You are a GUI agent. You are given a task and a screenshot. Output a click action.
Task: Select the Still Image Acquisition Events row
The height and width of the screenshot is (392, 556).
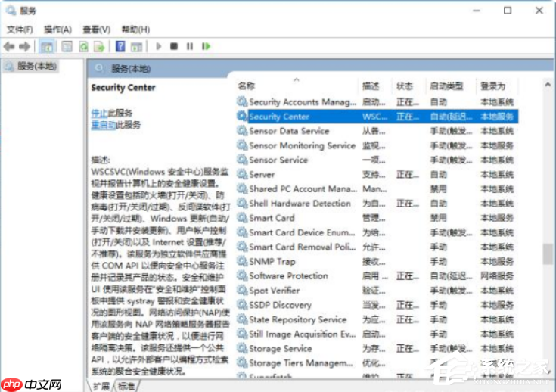pyautogui.click(x=377, y=334)
